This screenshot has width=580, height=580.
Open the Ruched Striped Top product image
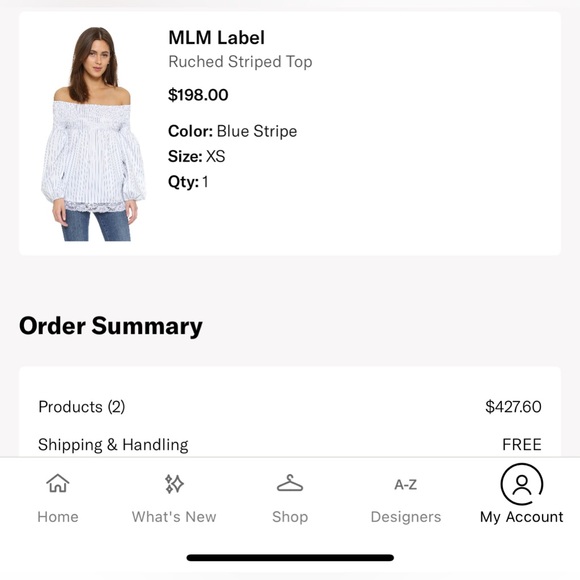tap(93, 134)
